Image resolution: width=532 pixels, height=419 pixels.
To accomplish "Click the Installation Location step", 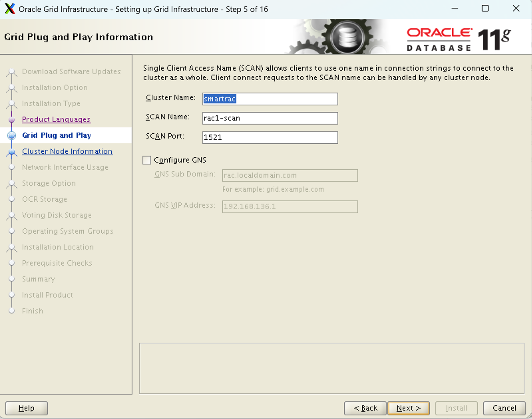I will [x=58, y=247].
